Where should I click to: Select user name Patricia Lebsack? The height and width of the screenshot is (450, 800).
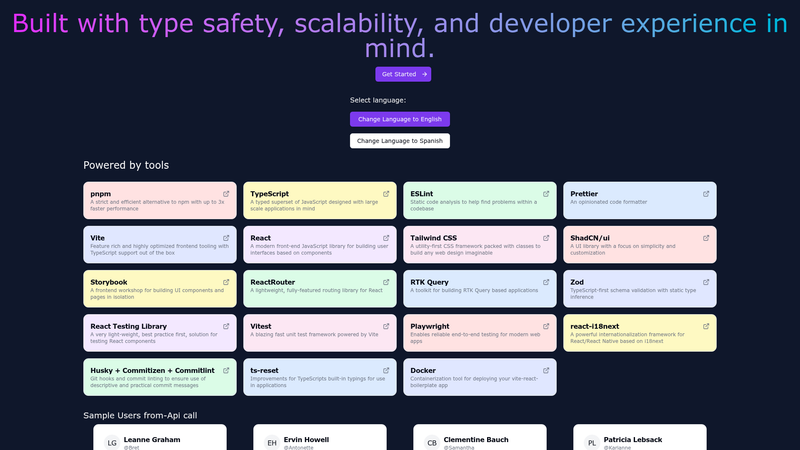633,439
